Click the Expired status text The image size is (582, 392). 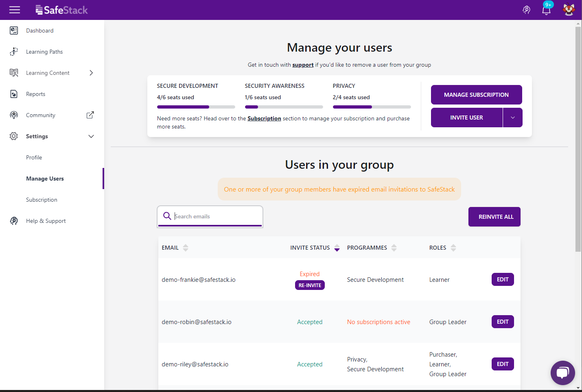(x=310, y=274)
